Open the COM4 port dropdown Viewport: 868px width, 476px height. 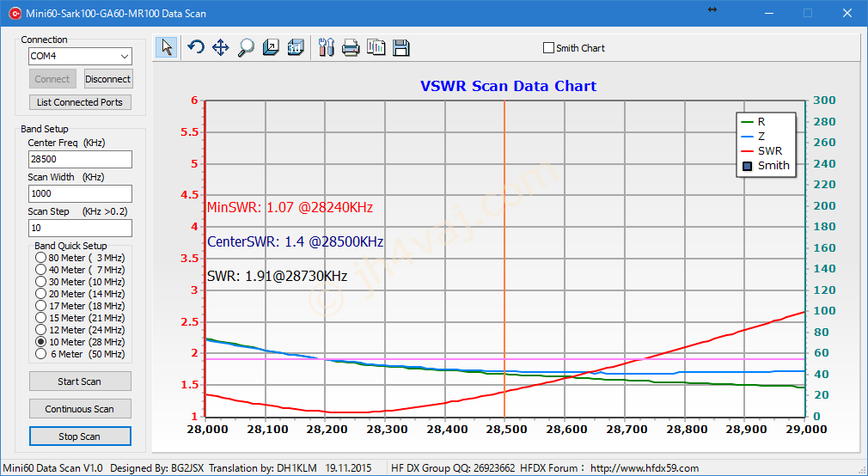80,56
